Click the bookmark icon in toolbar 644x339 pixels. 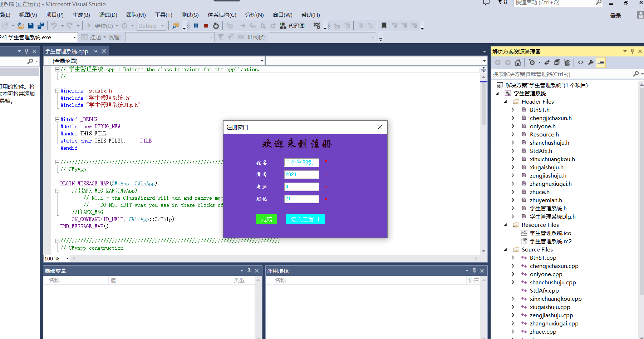[384, 26]
